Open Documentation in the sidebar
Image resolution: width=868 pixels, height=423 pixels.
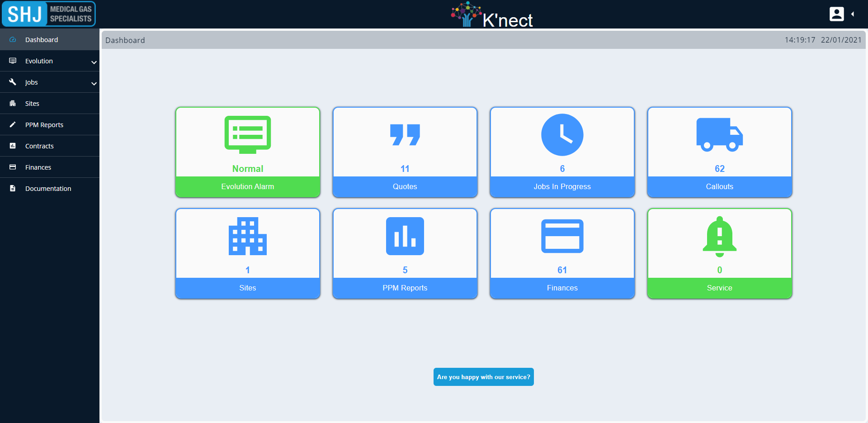click(50, 188)
